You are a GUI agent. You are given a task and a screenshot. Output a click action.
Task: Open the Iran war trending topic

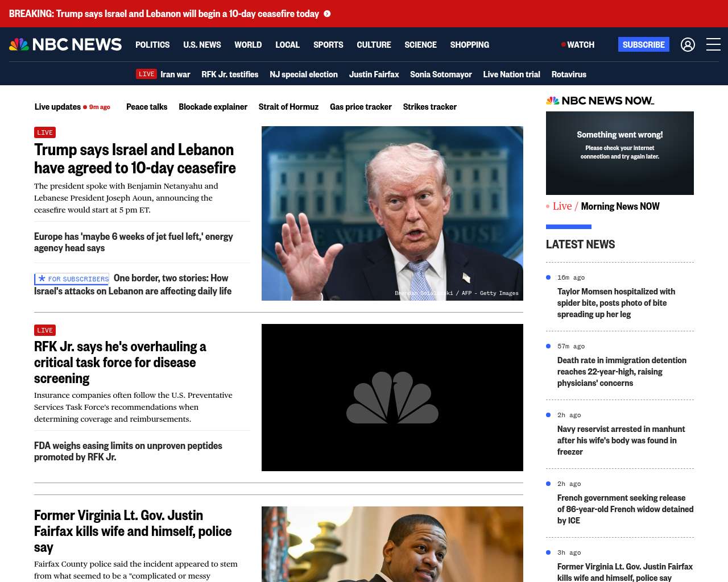[x=175, y=74]
